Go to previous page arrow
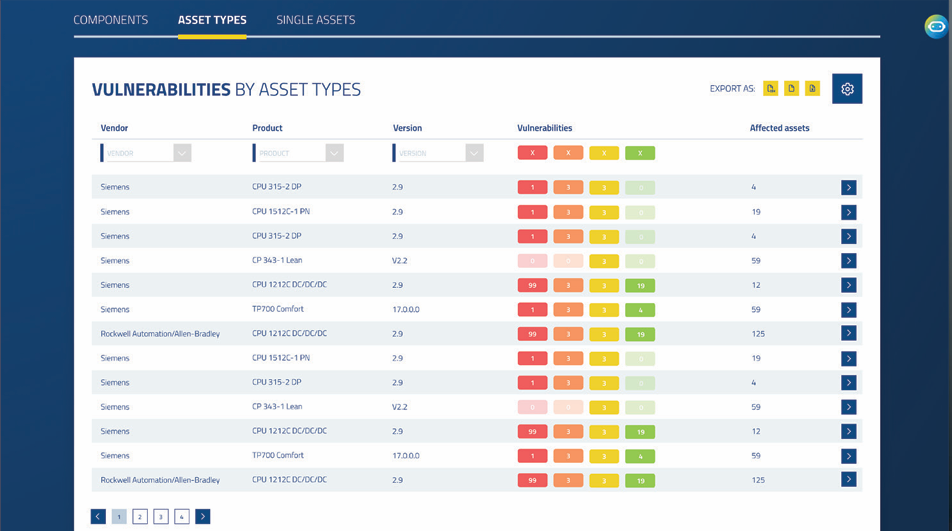The image size is (952, 531). pyautogui.click(x=98, y=516)
